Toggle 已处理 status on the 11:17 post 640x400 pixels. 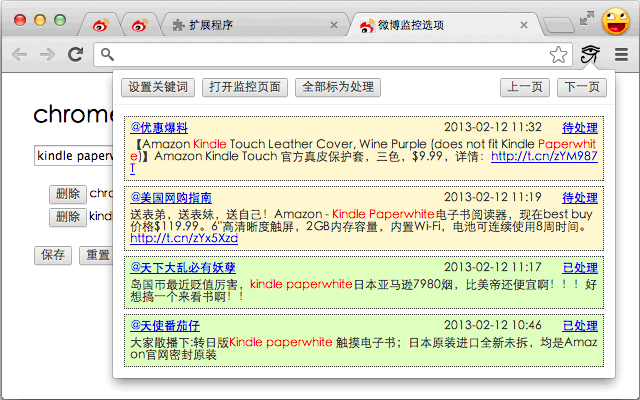point(580,268)
